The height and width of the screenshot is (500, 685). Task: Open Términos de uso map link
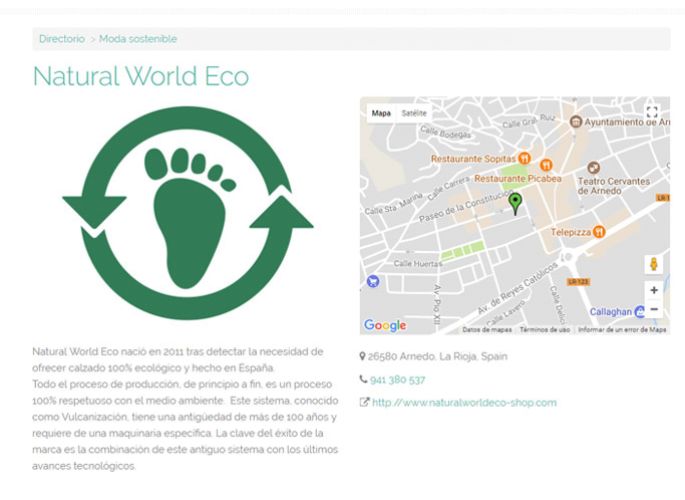tap(545, 330)
